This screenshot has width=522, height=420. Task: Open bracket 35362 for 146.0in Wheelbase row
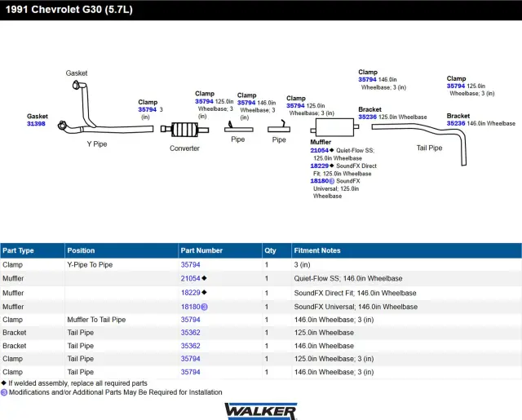tap(190, 346)
